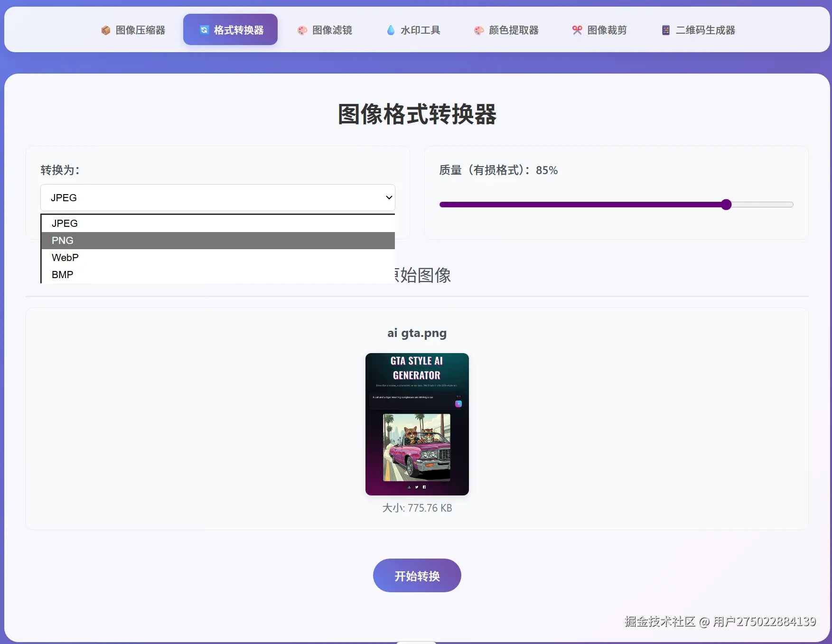Click the Twitter icon in the image footer
The height and width of the screenshot is (644, 832).
[x=417, y=487]
